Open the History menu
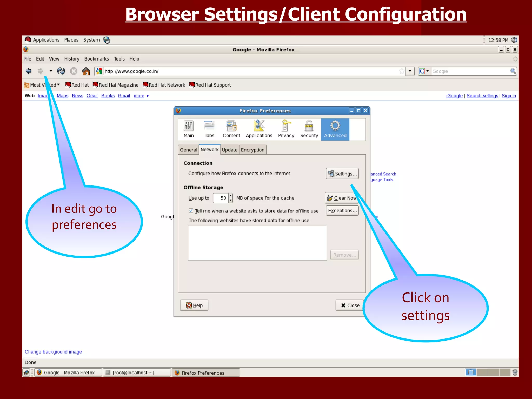The width and height of the screenshot is (532, 399). click(x=72, y=59)
